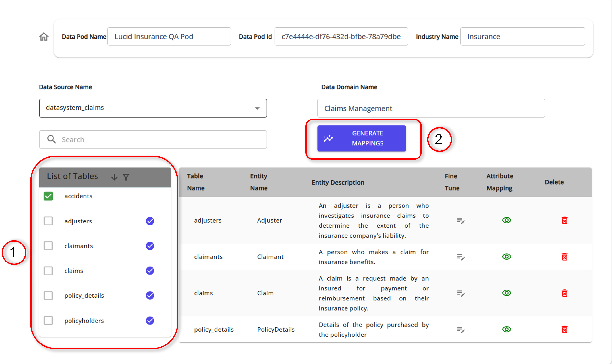Click the home icon at top left
The height and width of the screenshot is (364, 612).
(43, 36)
